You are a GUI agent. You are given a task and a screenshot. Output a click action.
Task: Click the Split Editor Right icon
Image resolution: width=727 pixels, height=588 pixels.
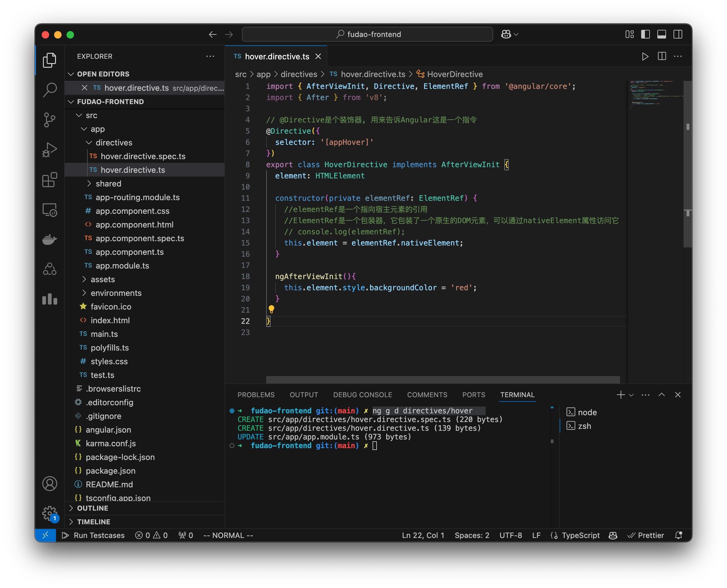click(x=662, y=56)
